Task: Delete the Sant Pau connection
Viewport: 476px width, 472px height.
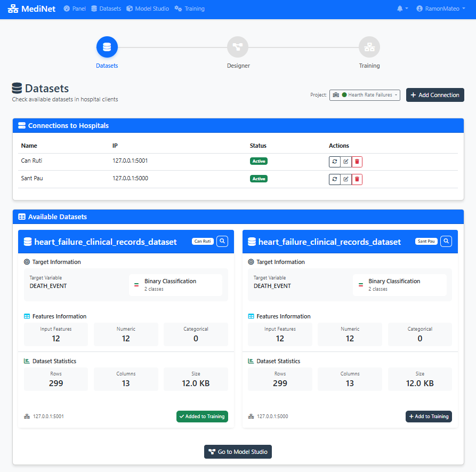Action: pyautogui.click(x=357, y=179)
